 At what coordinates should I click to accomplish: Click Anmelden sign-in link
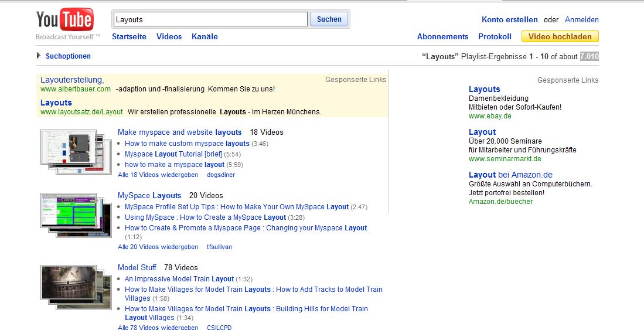(x=581, y=19)
